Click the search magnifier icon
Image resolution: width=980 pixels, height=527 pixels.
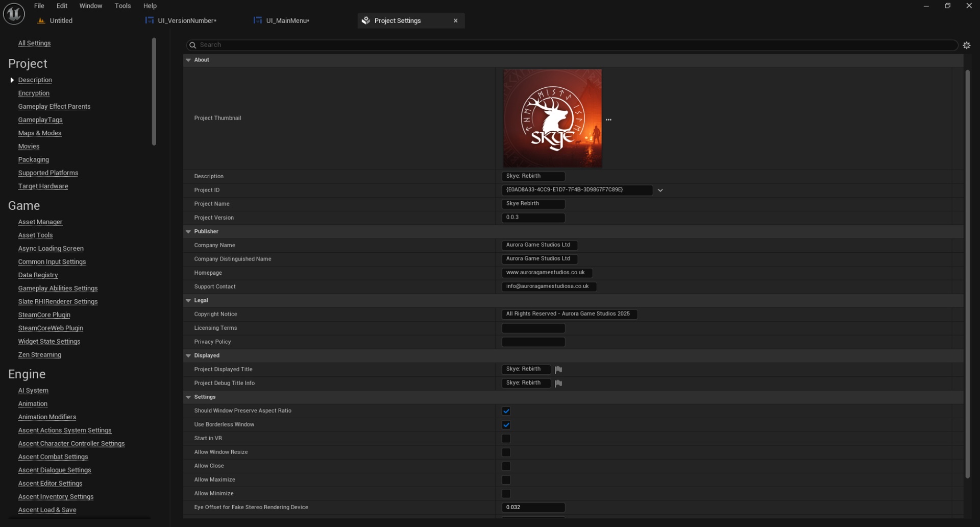coord(192,45)
